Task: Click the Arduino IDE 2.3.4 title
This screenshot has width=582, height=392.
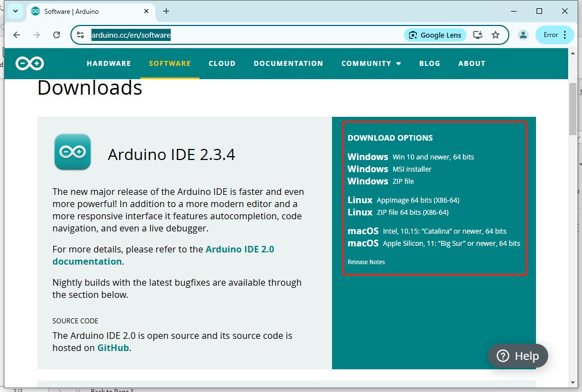Action: point(171,154)
